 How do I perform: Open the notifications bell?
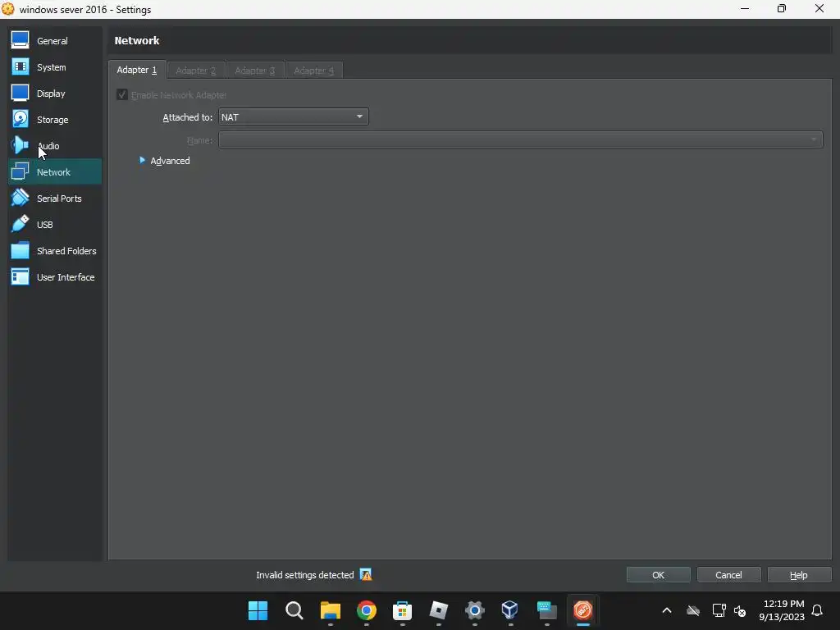point(818,610)
